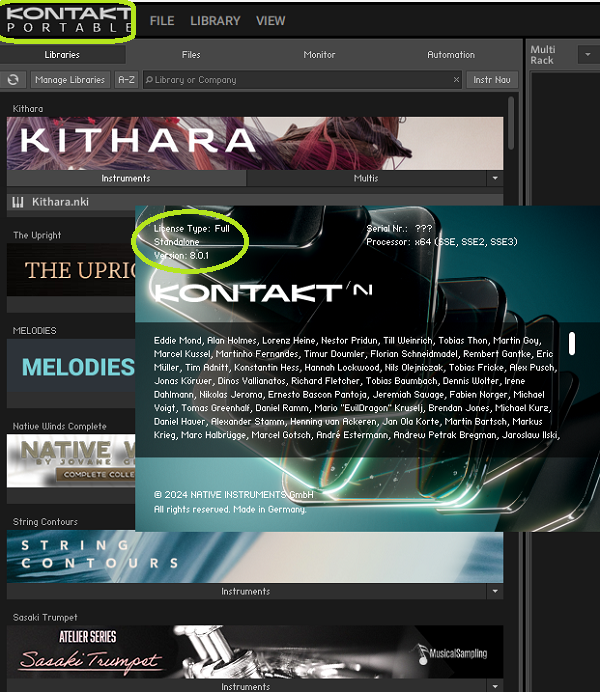Click the "Sasaki Trumpet" library title
The width and height of the screenshot is (600, 692).
45,617
